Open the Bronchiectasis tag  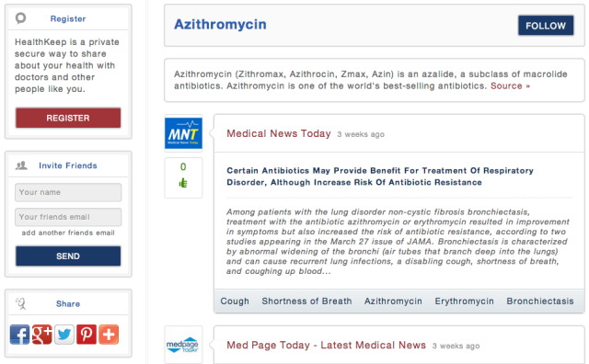(x=540, y=301)
